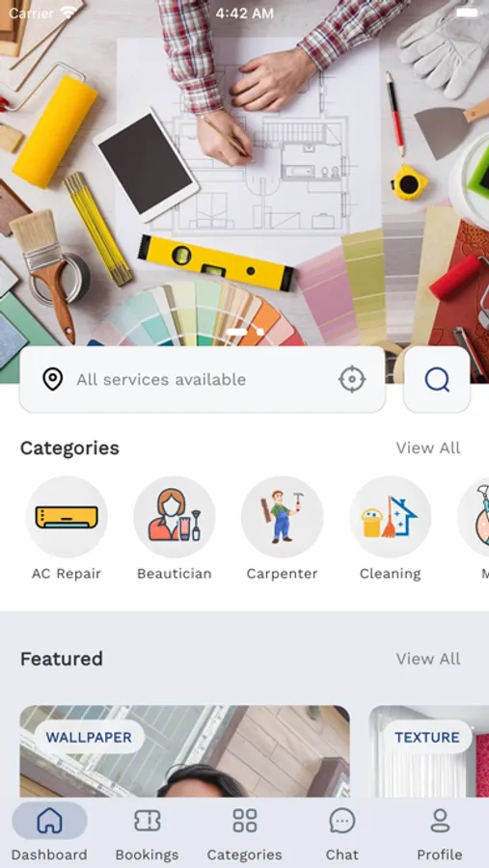Open the Texture featured card
The height and width of the screenshot is (868, 489).
[429, 751]
